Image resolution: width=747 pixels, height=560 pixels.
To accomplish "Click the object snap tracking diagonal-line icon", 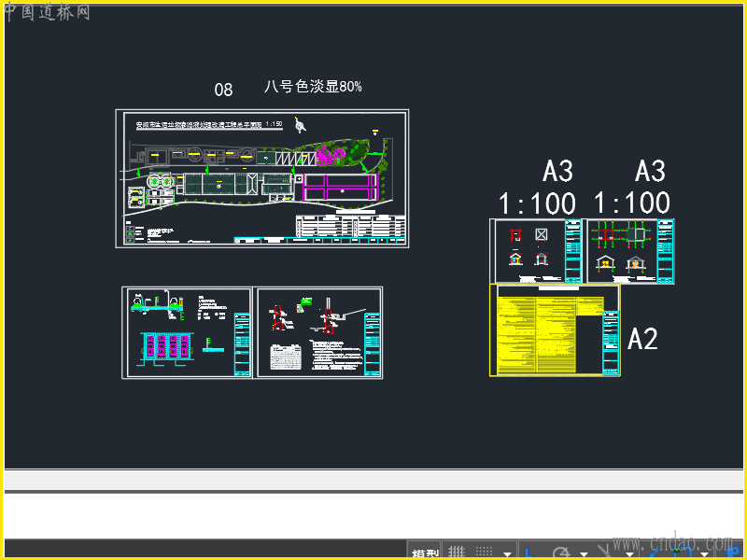I will (x=604, y=552).
